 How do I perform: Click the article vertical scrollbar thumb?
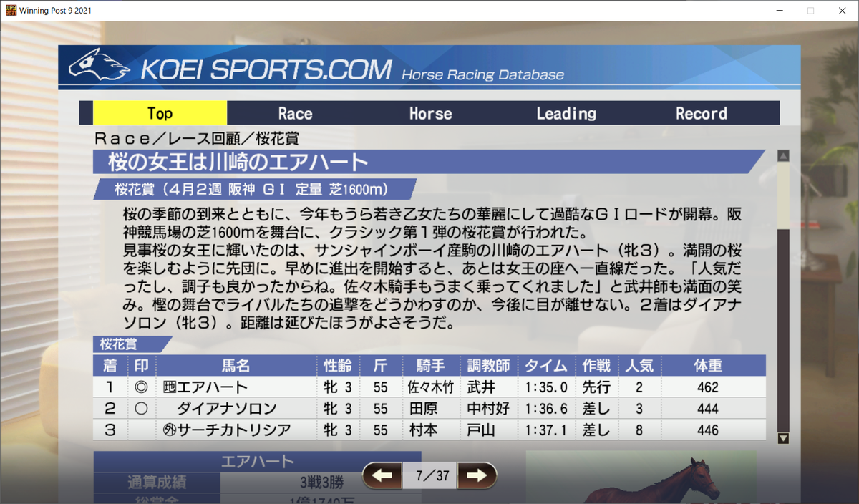click(783, 196)
